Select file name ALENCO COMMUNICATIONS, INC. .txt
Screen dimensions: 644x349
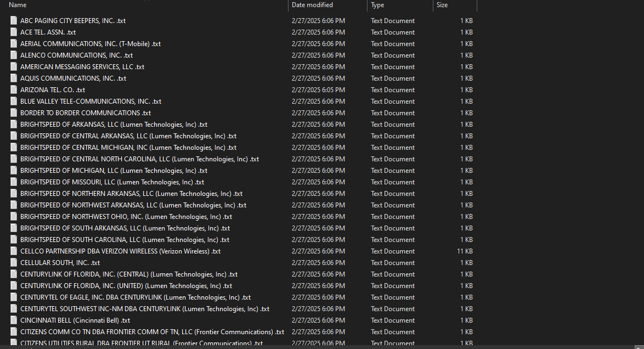pos(76,55)
